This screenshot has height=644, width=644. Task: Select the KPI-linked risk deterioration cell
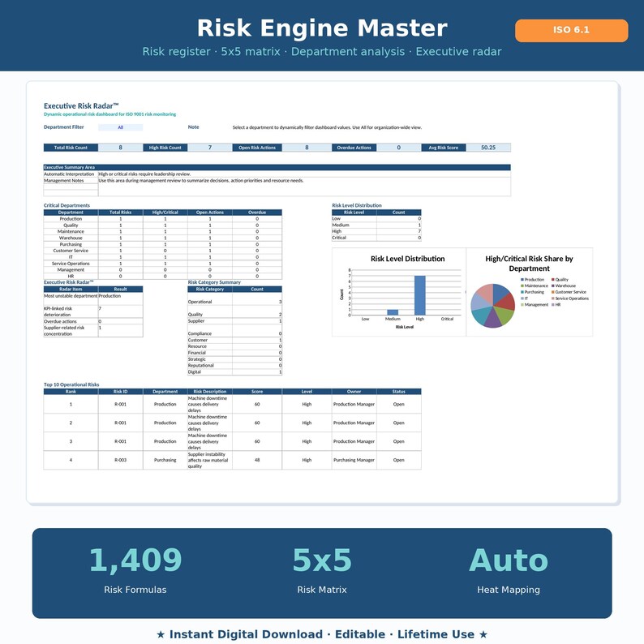pyautogui.click(x=71, y=311)
